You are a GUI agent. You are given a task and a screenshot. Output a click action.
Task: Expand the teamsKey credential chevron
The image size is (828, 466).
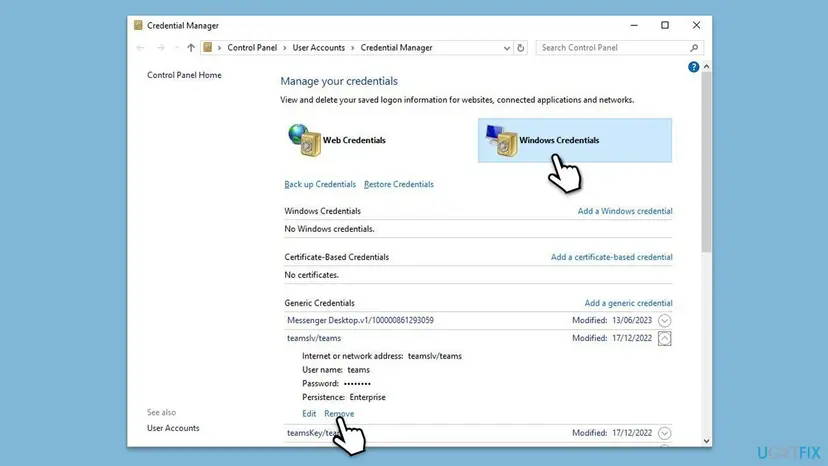click(664, 433)
